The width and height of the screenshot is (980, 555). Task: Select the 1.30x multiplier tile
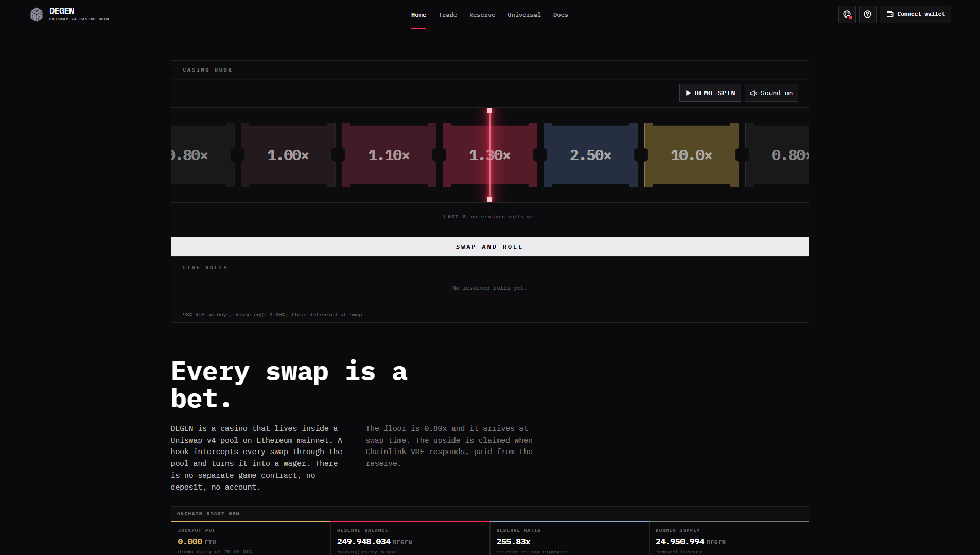(490, 155)
